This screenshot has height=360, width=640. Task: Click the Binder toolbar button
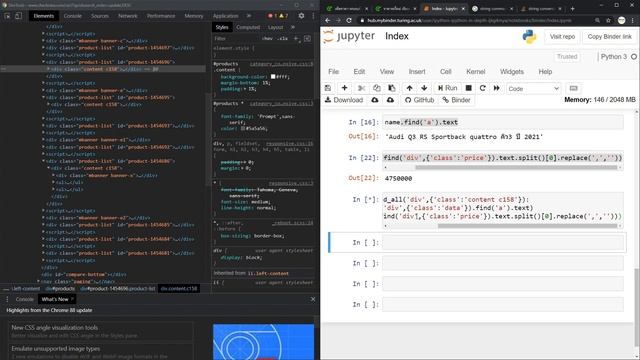[456, 100]
